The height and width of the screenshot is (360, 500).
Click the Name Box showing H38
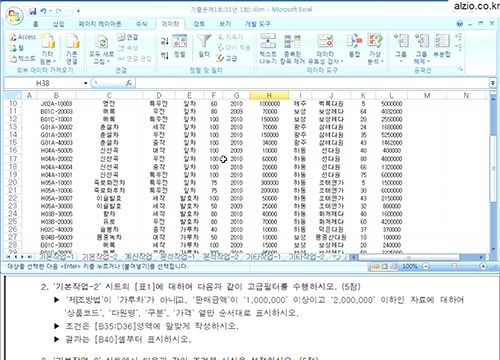pos(43,83)
